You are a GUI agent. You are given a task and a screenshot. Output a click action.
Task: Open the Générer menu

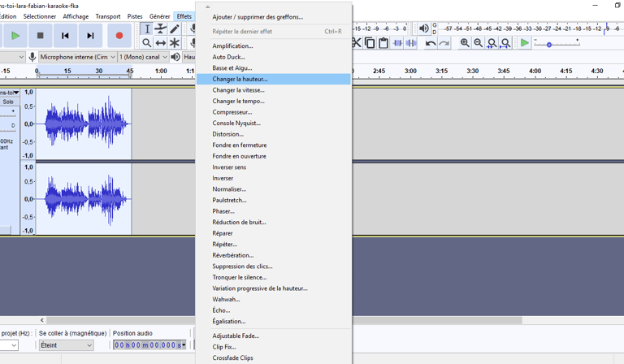tap(159, 16)
